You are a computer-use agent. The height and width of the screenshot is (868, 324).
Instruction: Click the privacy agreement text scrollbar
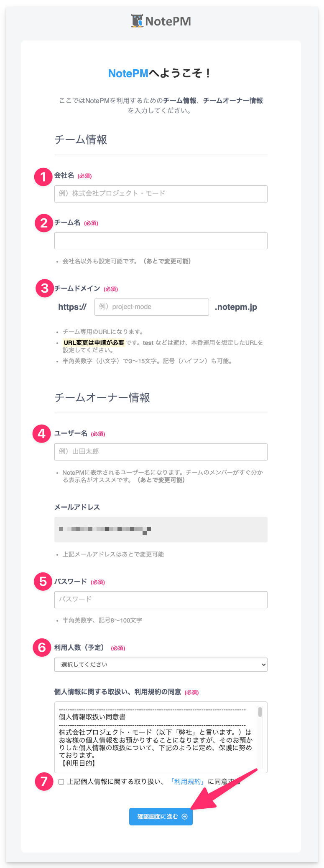pyautogui.click(x=260, y=712)
